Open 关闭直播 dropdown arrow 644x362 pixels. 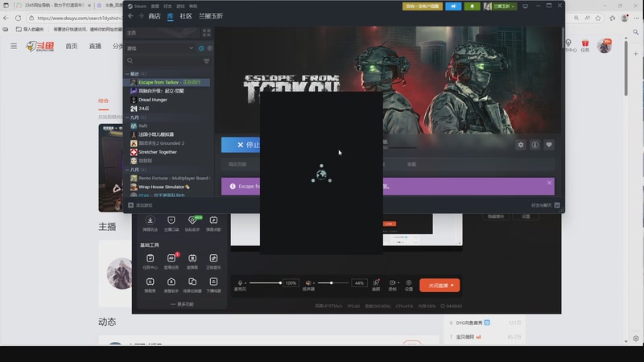click(452, 286)
